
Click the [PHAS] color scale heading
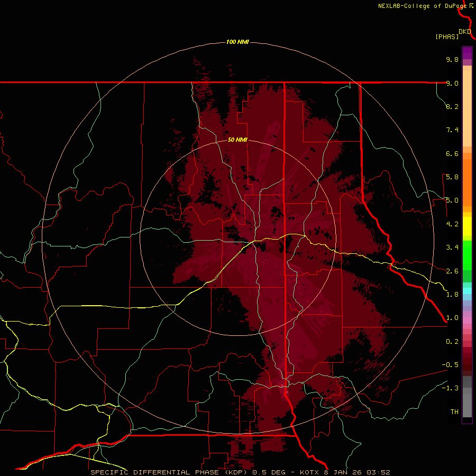(447, 36)
